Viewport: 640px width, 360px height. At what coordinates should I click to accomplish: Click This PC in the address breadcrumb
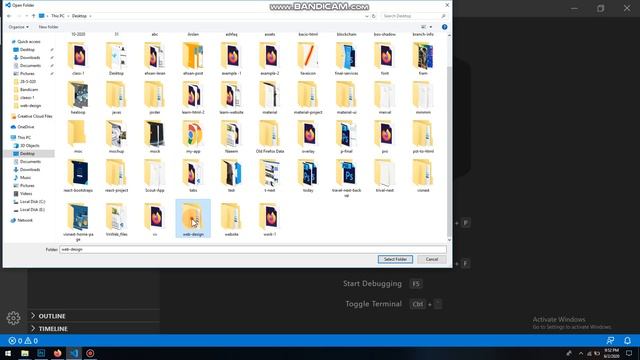tap(58, 16)
